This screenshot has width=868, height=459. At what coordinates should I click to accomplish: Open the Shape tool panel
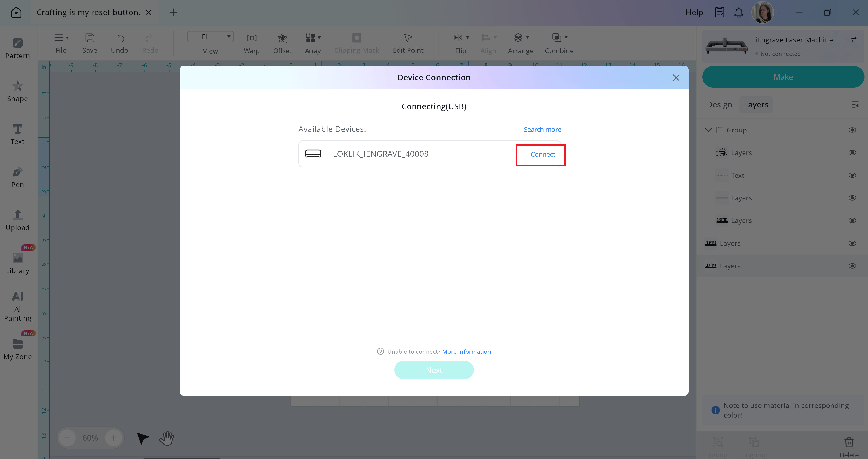(x=18, y=91)
